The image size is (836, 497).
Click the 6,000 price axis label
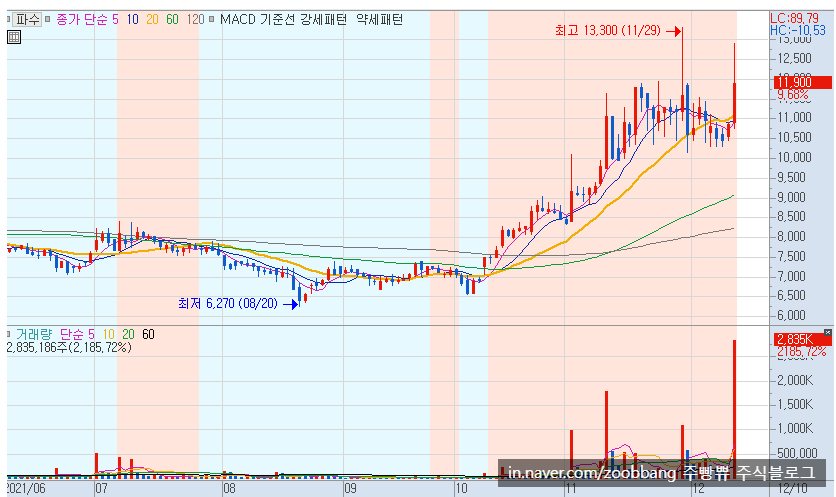coord(794,315)
